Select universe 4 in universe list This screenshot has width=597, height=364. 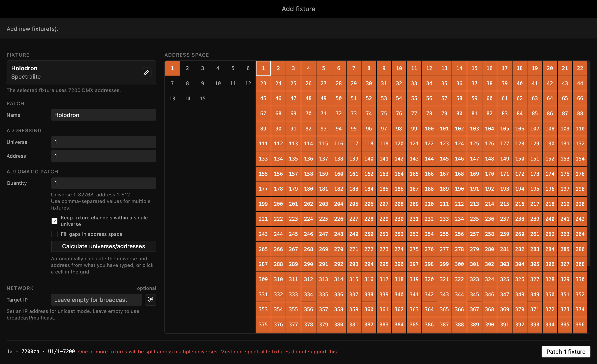point(218,68)
